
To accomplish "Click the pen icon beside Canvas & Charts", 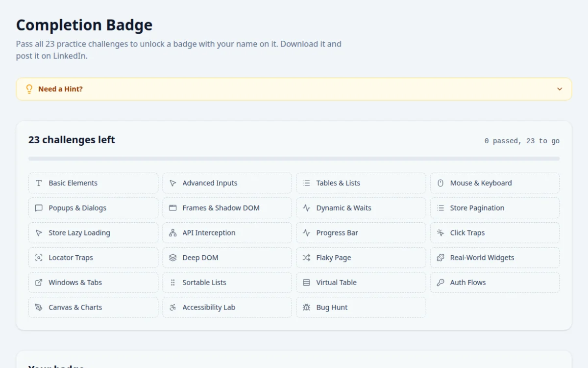I will (x=39, y=307).
